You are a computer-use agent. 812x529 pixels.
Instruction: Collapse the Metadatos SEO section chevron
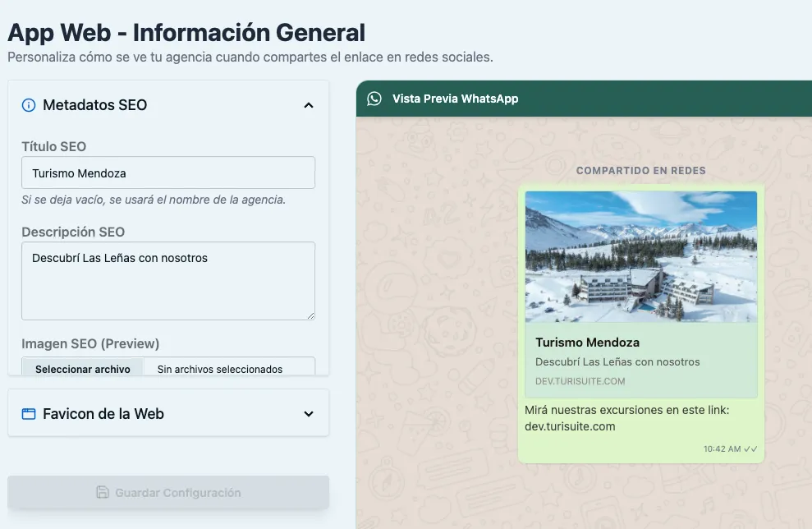click(x=309, y=105)
